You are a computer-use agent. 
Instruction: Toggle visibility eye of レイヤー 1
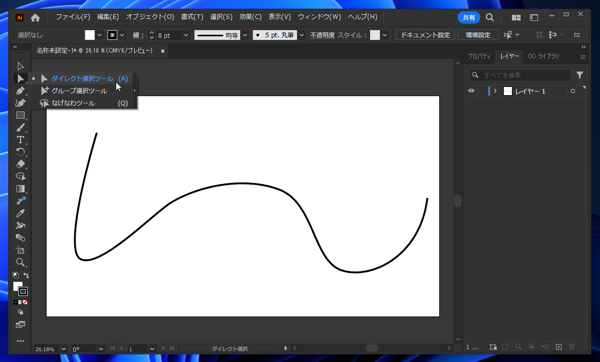pos(471,91)
